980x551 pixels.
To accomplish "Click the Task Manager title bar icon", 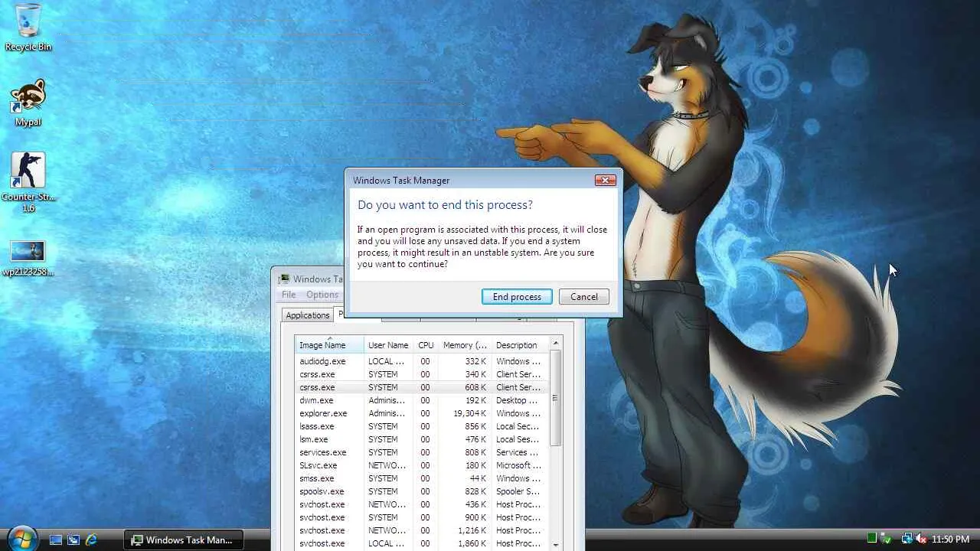I will [284, 279].
